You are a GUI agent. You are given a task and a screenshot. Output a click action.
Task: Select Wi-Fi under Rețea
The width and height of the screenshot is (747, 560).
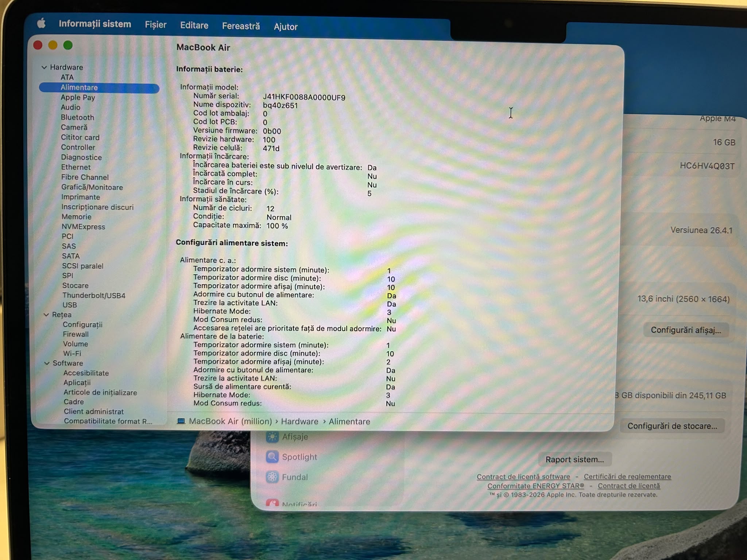[72, 353]
